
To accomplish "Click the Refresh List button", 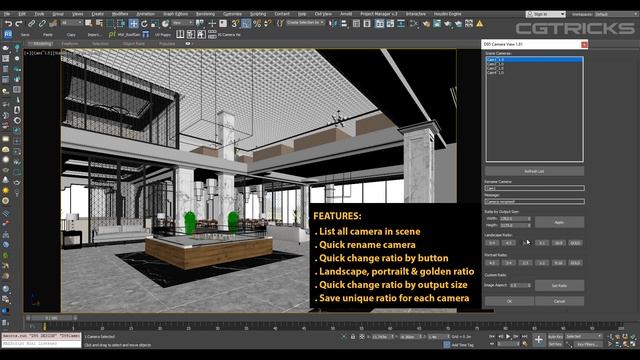I will 534,171.
